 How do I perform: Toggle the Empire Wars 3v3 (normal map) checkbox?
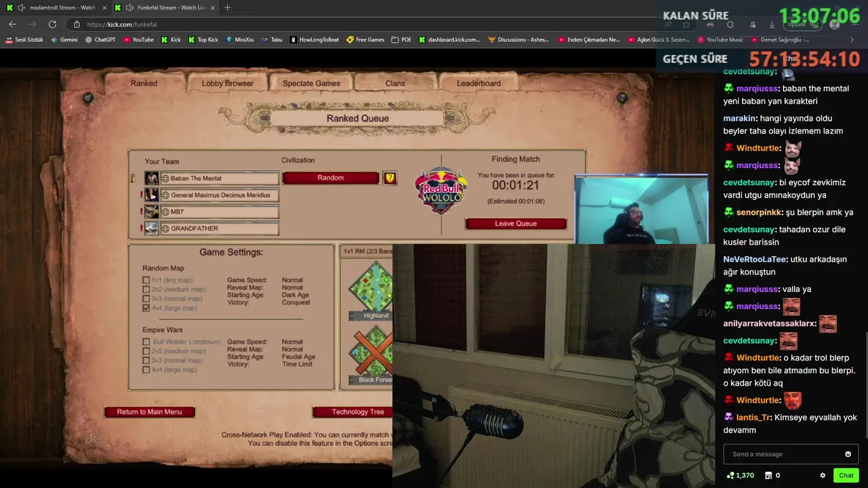click(146, 361)
